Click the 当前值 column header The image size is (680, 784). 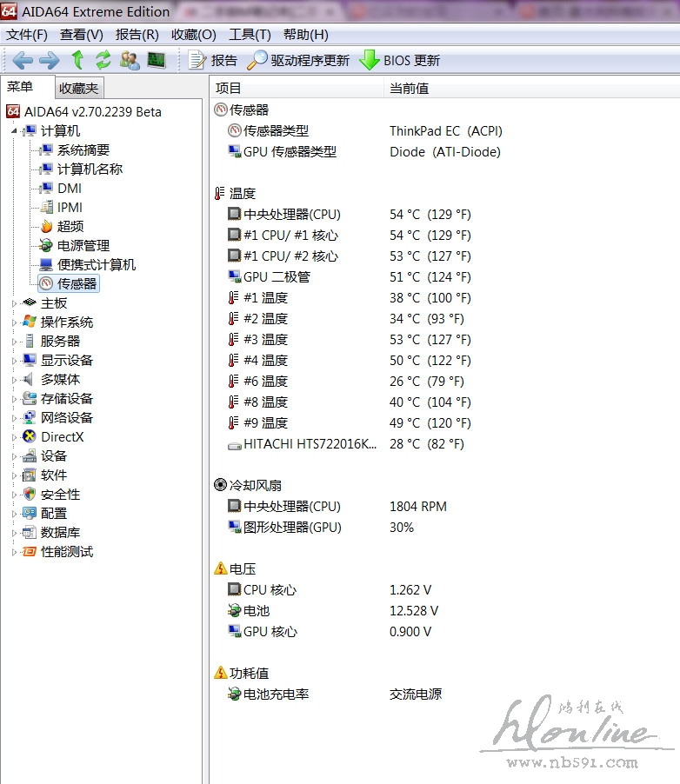(x=409, y=88)
